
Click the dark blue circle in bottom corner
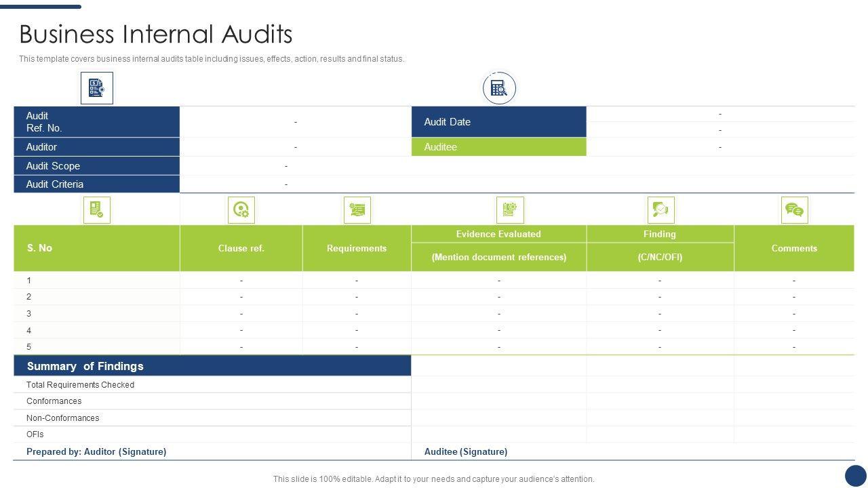[x=855, y=475]
